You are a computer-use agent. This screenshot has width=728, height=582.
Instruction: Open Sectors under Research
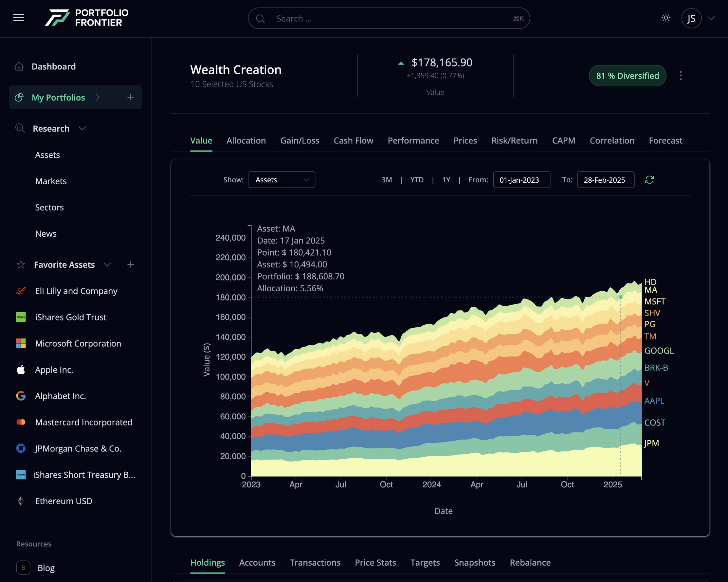pos(49,207)
